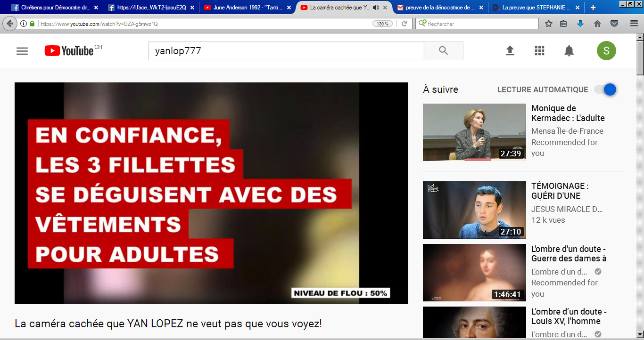Open the green S account avatar
Image resolution: width=644 pixels, height=340 pixels.
606,51
